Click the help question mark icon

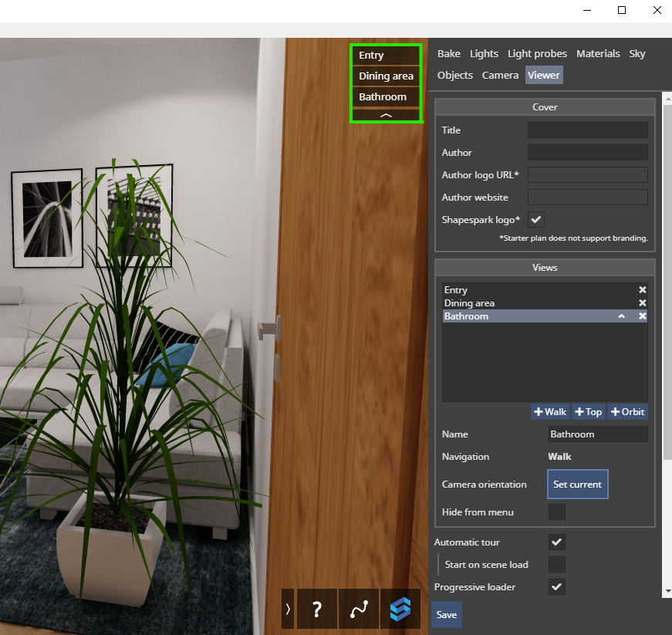click(x=317, y=609)
